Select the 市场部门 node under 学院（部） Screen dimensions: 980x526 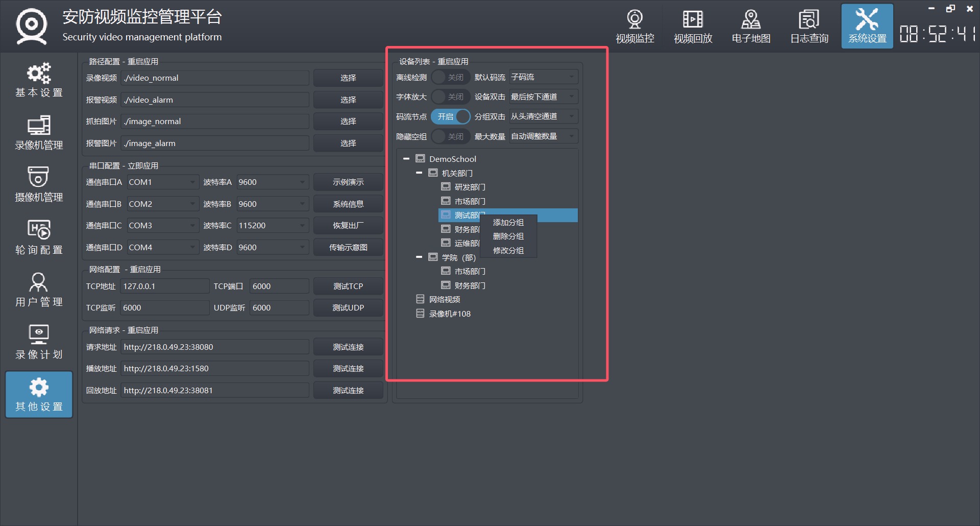(470, 271)
